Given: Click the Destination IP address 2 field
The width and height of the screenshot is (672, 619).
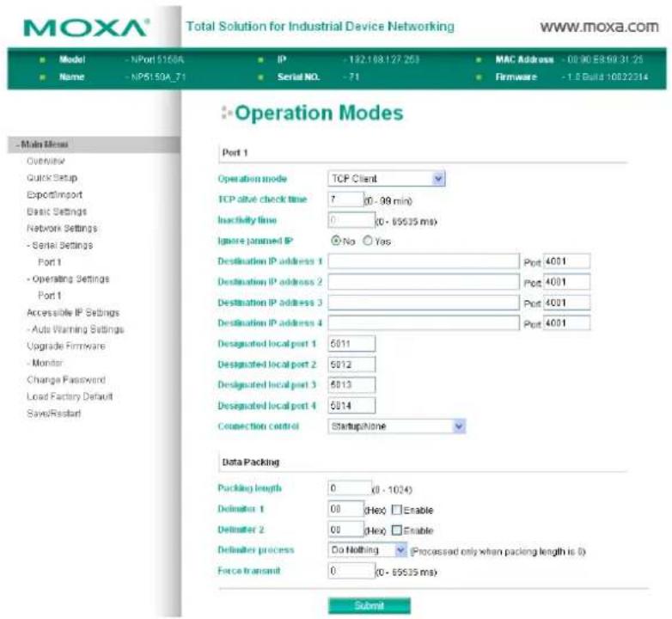Looking at the screenshot, I should (x=424, y=282).
